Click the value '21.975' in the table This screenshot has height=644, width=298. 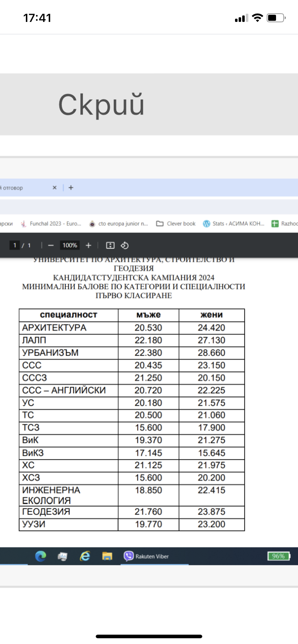(x=212, y=465)
